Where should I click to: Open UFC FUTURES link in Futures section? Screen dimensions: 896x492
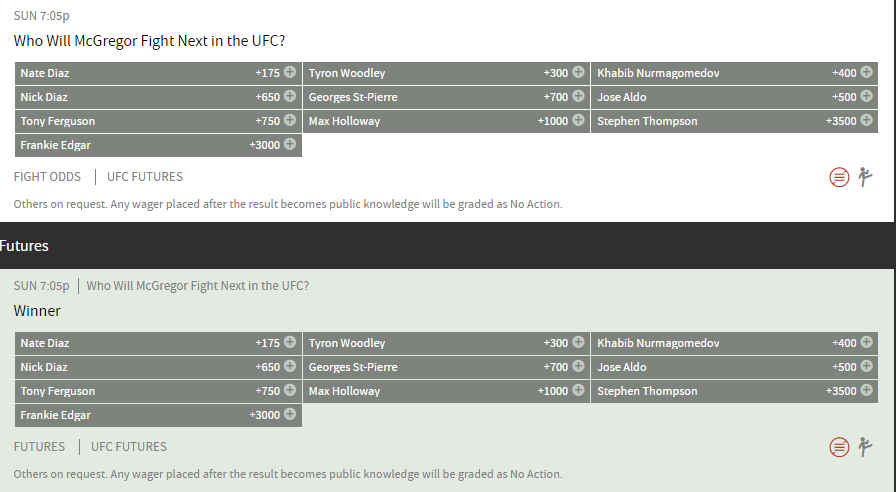[x=129, y=446]
